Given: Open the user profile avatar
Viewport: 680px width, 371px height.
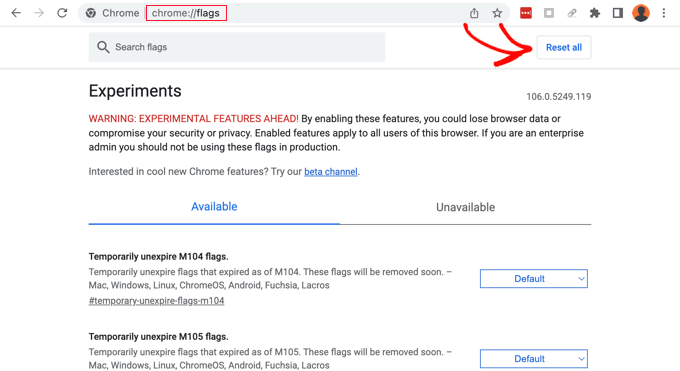Looking at the screenshot, I should click(x=641, y=13).
